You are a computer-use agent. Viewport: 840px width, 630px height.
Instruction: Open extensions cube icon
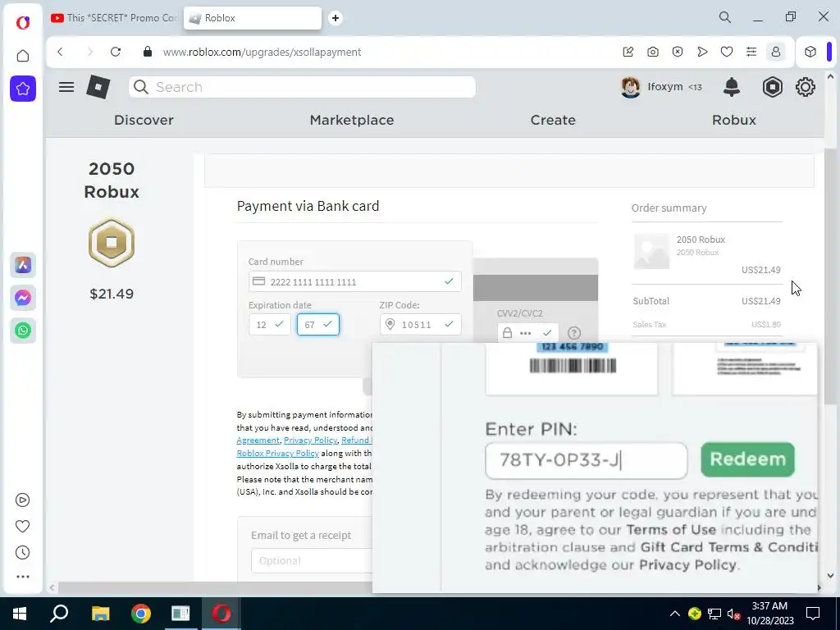pos(810,52)
